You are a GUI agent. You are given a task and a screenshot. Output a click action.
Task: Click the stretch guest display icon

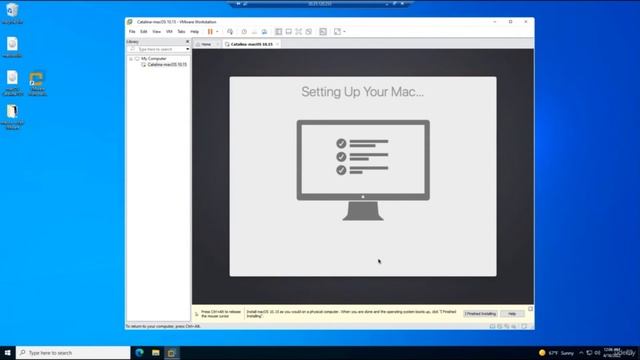click(x=337, y=31)
